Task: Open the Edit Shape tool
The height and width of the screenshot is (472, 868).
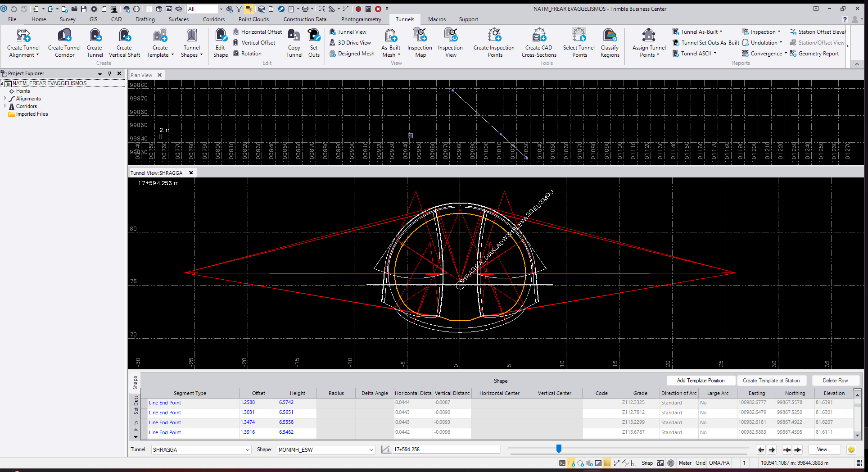Action: click(x=220, y=36)
